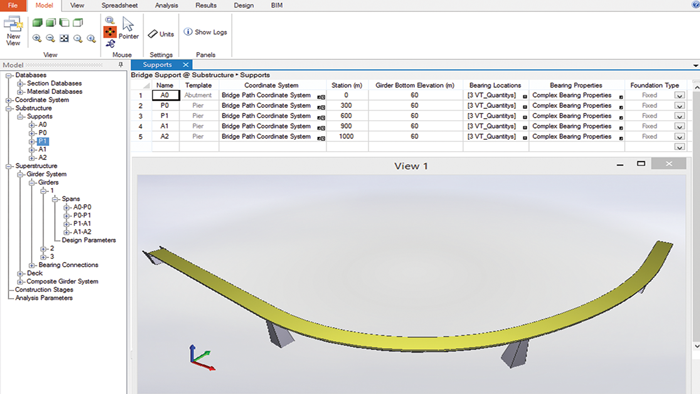
Task: Switch to the Spreadsheet ribbon tab
Action: click(x=119, y=5)
